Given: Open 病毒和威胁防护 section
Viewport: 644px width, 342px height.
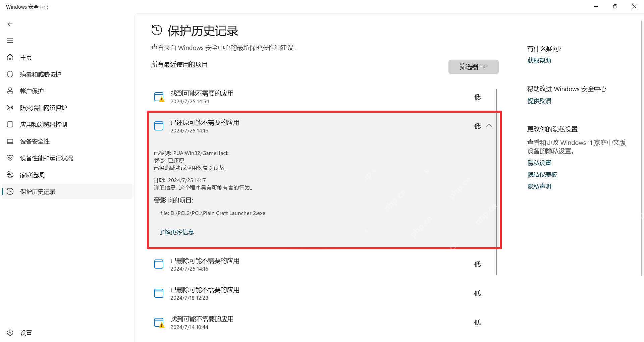Looking at the screenshot, I should pyautogui.click(x=67, y=74).
